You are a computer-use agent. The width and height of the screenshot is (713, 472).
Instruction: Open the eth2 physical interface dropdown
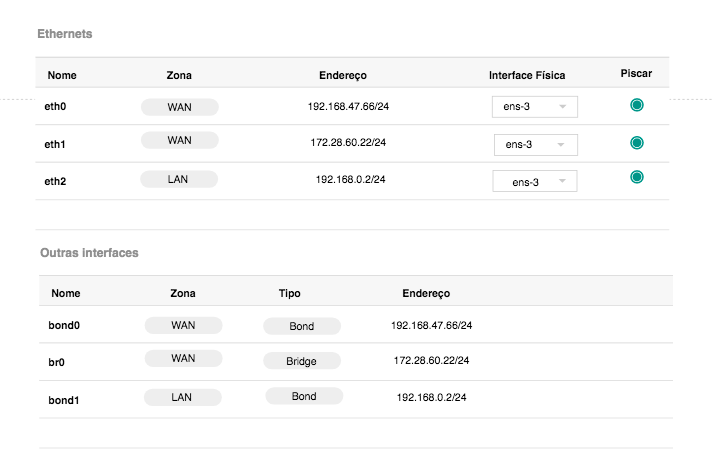coord(535,181)
